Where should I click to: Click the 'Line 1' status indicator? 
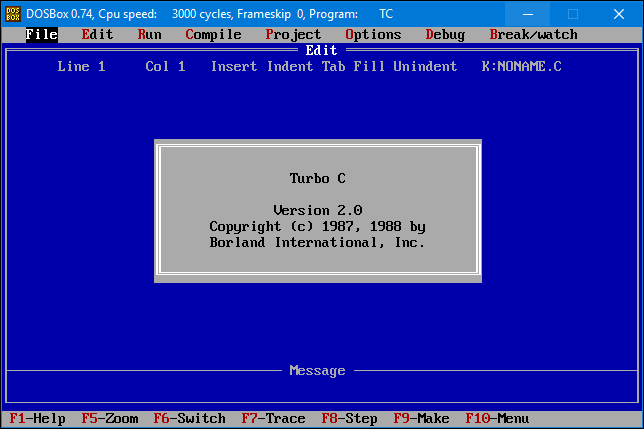pyautogui.click(x=81, y=67)
